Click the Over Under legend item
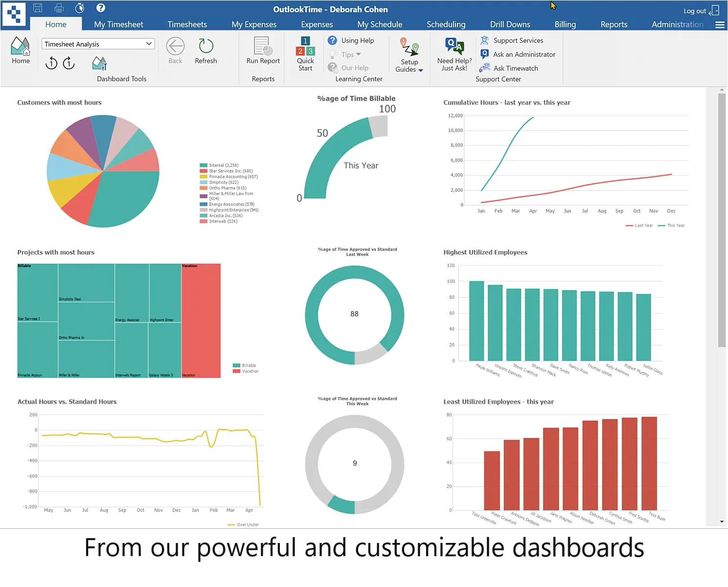The width and height of the screenshot is (728, 587). click(x=243, y=525)
